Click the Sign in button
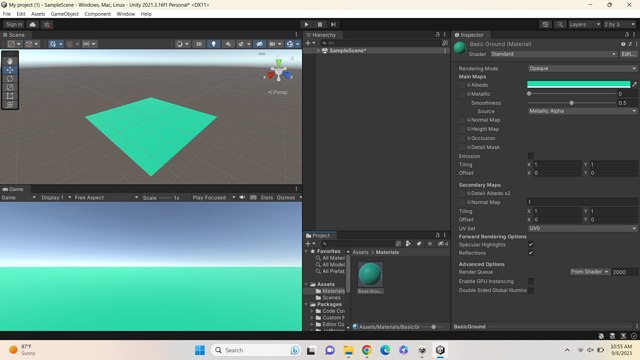The height and width of the screenshot is (360, 640). click(x=14, y=24)
